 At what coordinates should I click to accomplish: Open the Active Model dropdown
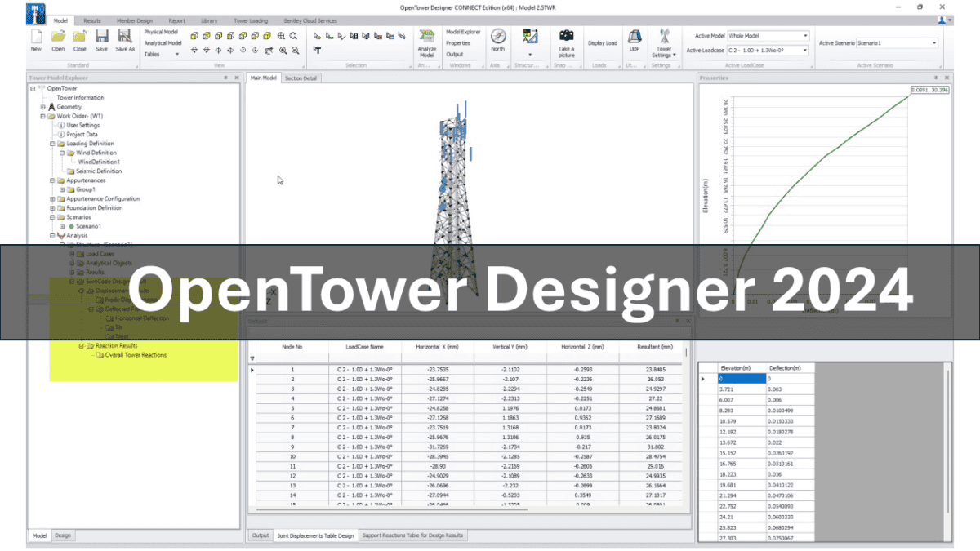tap(804, 35)
